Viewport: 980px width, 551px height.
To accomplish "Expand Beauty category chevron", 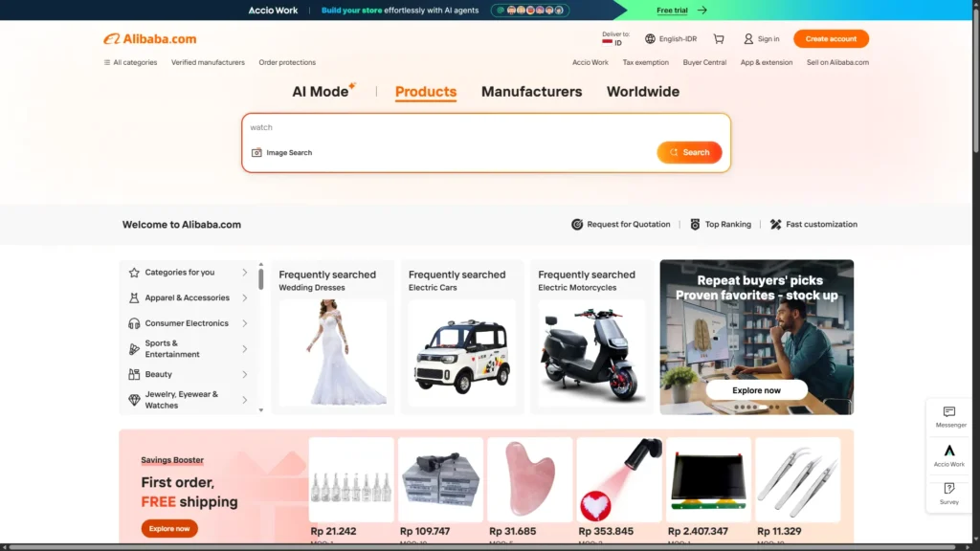I will [245, 374].
